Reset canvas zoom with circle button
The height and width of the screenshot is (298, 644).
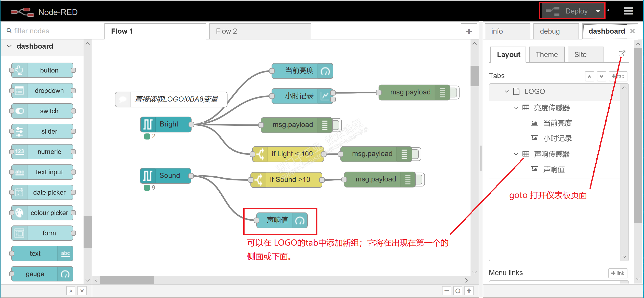point(458,291)
